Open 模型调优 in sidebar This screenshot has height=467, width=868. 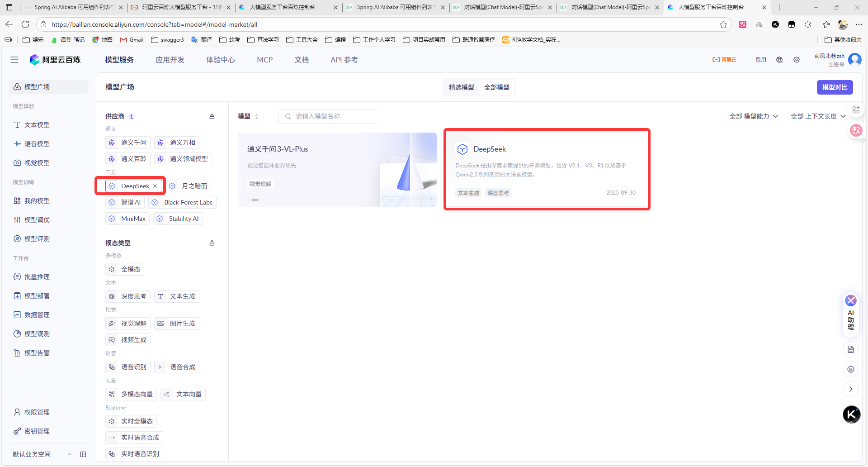coord(49,220)
